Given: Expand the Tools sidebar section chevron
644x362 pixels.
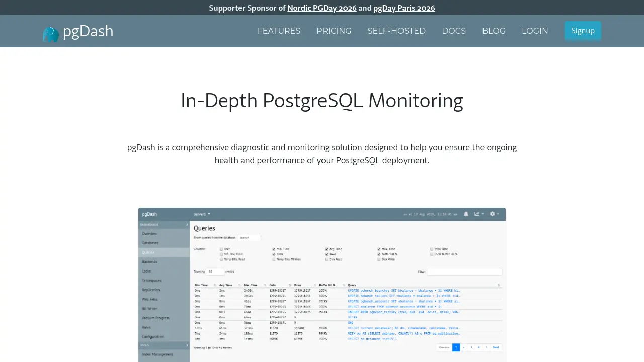Looking at the screenshot, I should (x=187, y=345).
